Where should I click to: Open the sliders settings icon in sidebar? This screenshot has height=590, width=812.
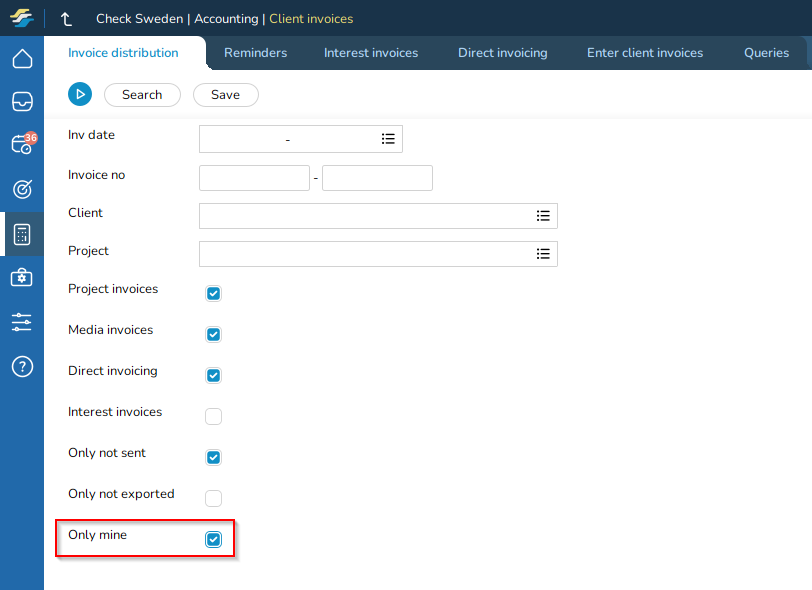coord(22,322)
